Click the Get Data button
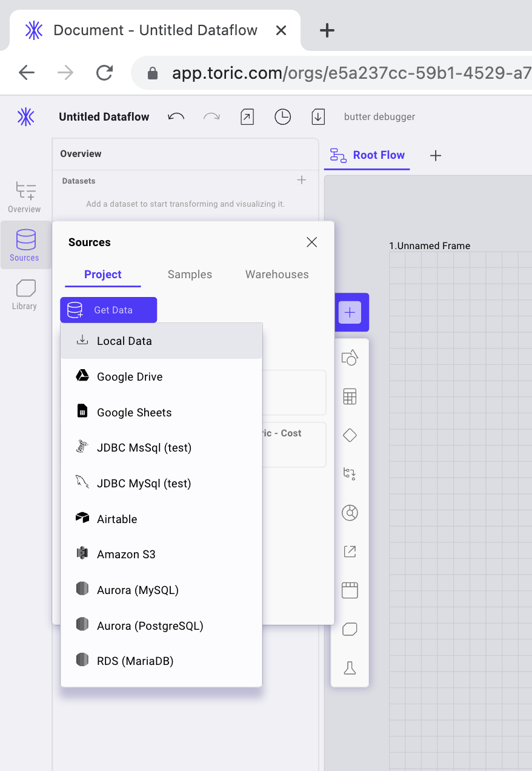The image size is (532, 771). [x=108, y=310]
